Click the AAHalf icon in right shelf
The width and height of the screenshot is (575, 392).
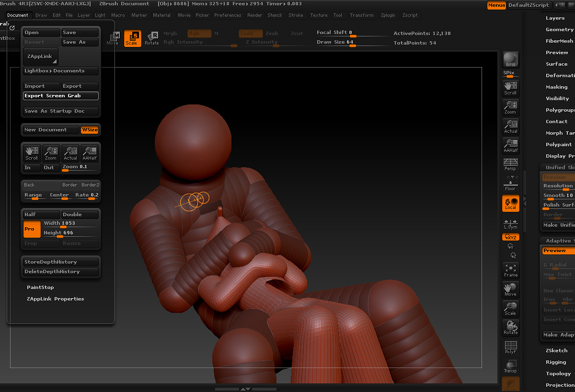pos(510,146)
